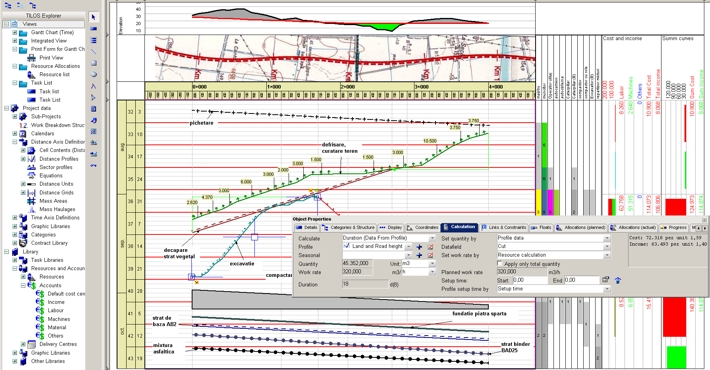Switch to the Links & Constraints tab
The image size is (710, 370).
pyautogui.click(x=504, y=227)
